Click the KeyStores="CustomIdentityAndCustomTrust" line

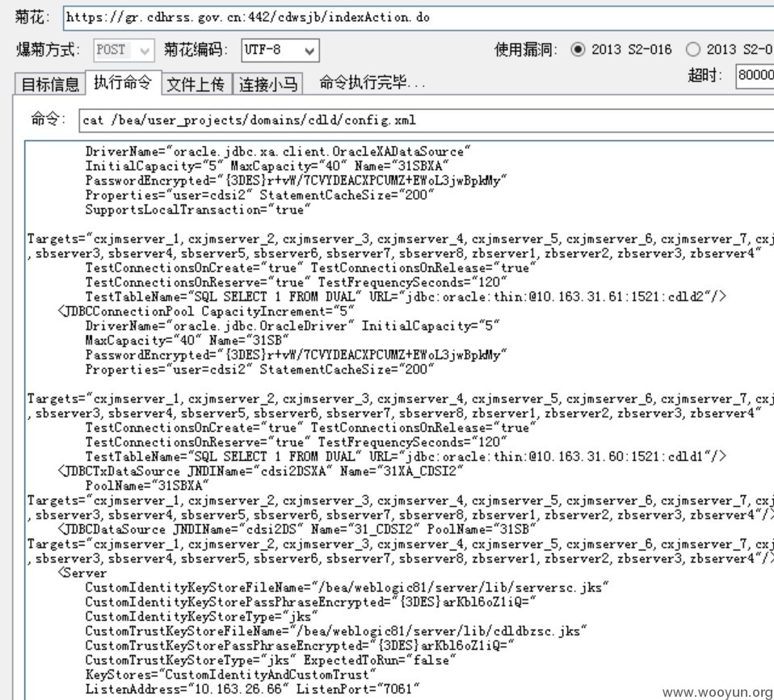[x=230, y=674]
